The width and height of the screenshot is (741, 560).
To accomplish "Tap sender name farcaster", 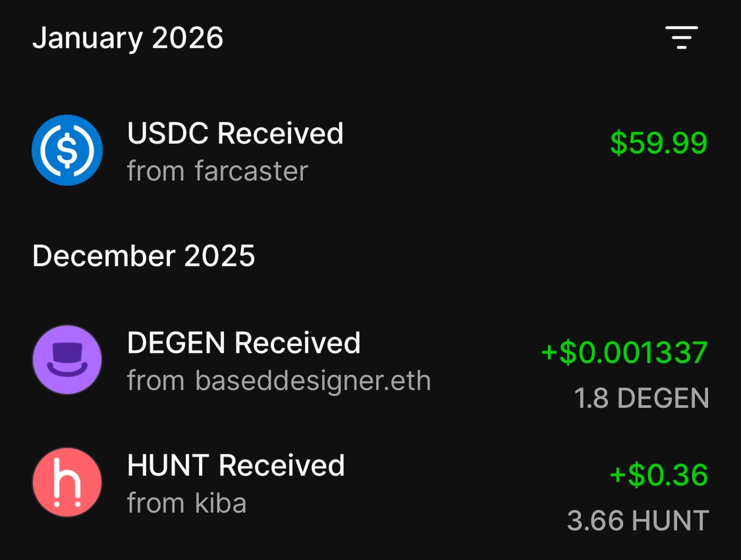I will click(252, 171).
